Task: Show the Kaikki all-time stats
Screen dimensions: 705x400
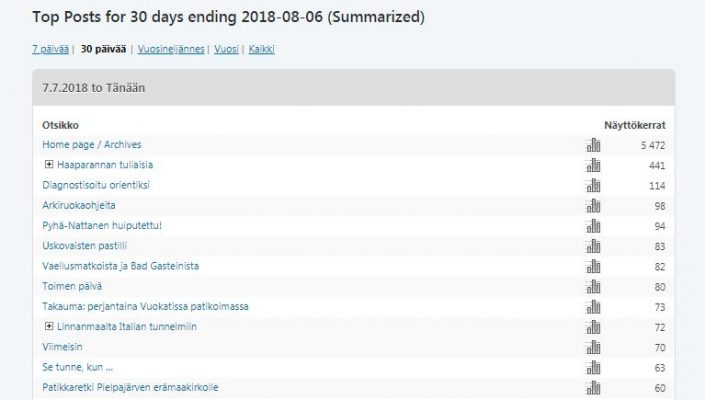Action: point(261,49)
